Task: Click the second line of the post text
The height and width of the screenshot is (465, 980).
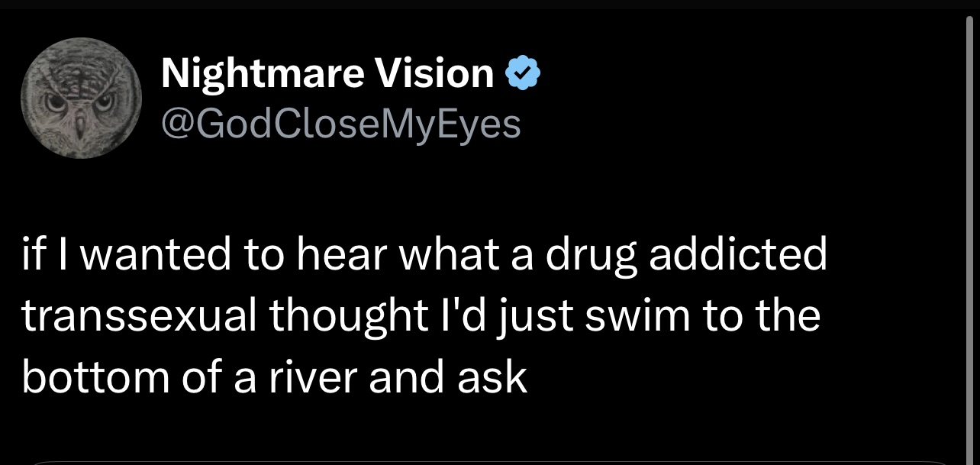Action: point(421,318)
